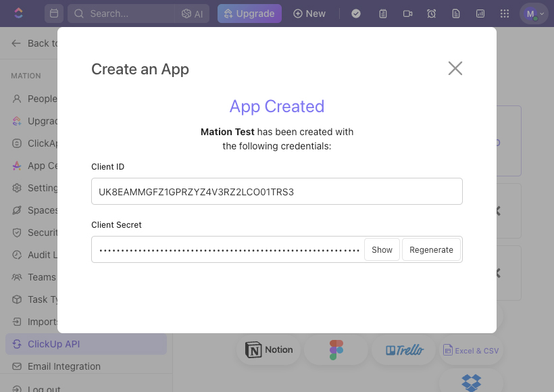This screenshot has width=554, height=392.
Task: Open the calendar icon beside search
Action: click(54, 14)
